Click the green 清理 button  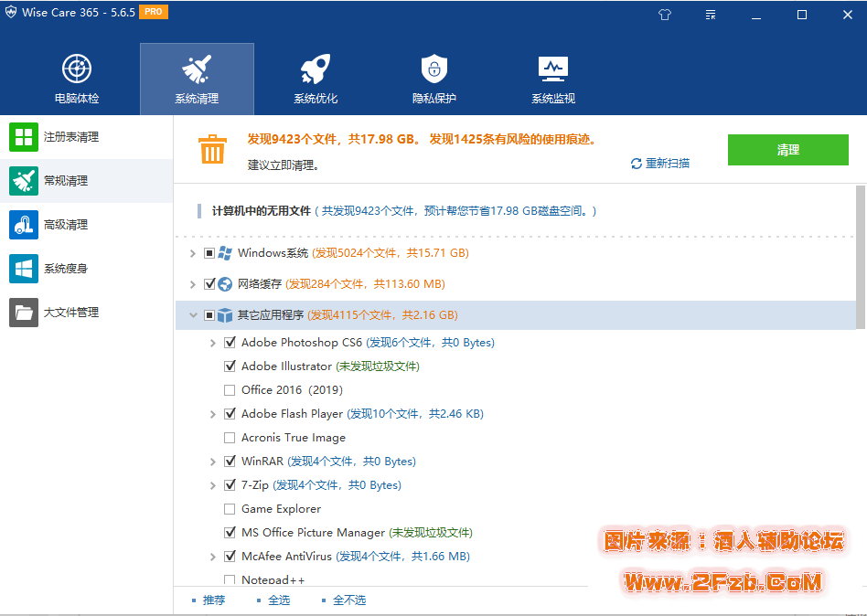788,150
